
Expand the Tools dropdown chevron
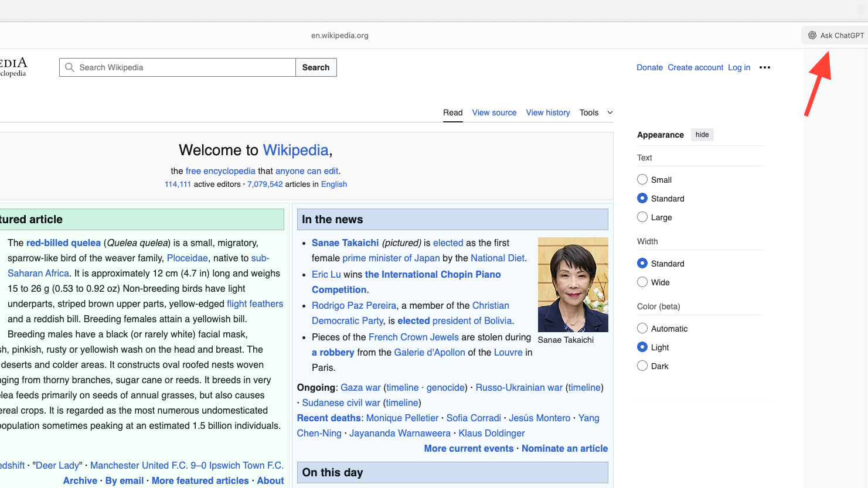[610, 112]
